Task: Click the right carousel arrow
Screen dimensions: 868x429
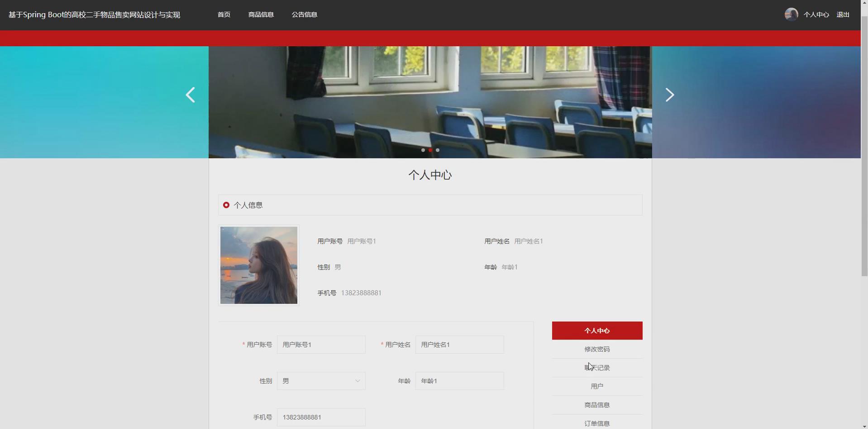Action: 669,95
